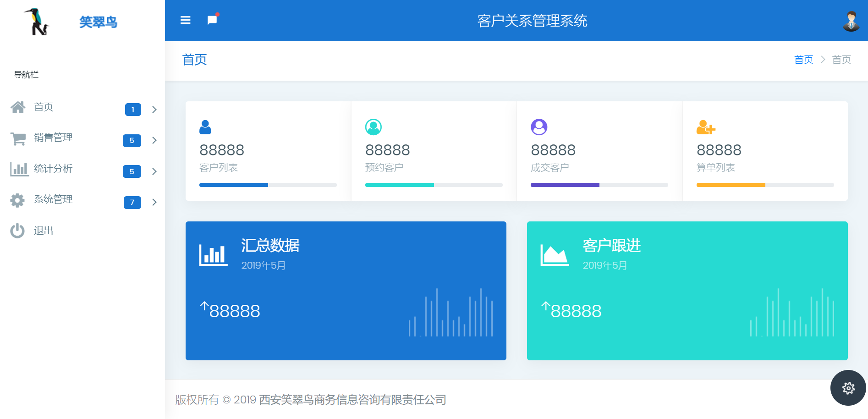Click the home icon beside 首页 in sidebar
Image resolution: width=868 pixels, height=419 pixels.
(18, 107)
